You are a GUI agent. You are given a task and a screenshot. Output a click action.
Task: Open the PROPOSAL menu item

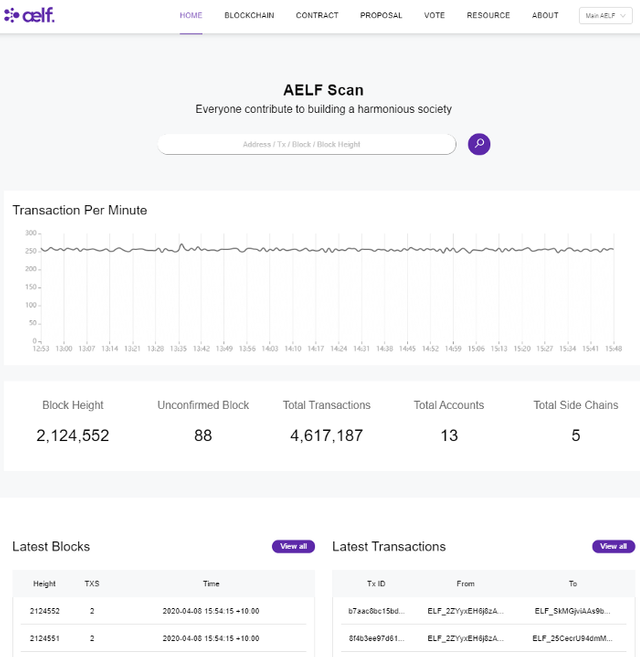[381, 16]
